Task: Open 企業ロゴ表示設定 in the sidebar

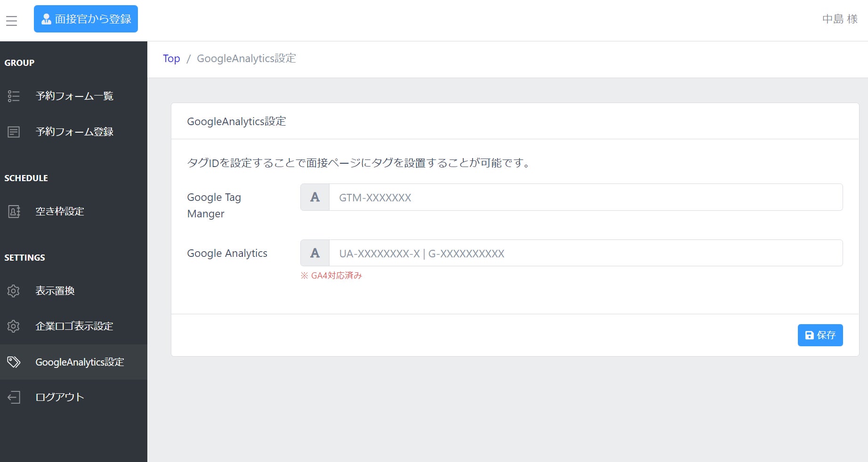Action: tap(73, 326)
